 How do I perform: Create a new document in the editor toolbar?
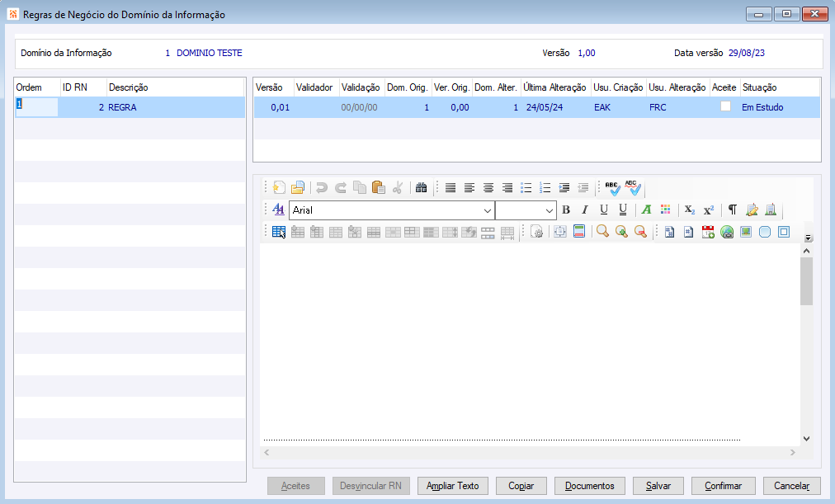[x=279, y=187]
